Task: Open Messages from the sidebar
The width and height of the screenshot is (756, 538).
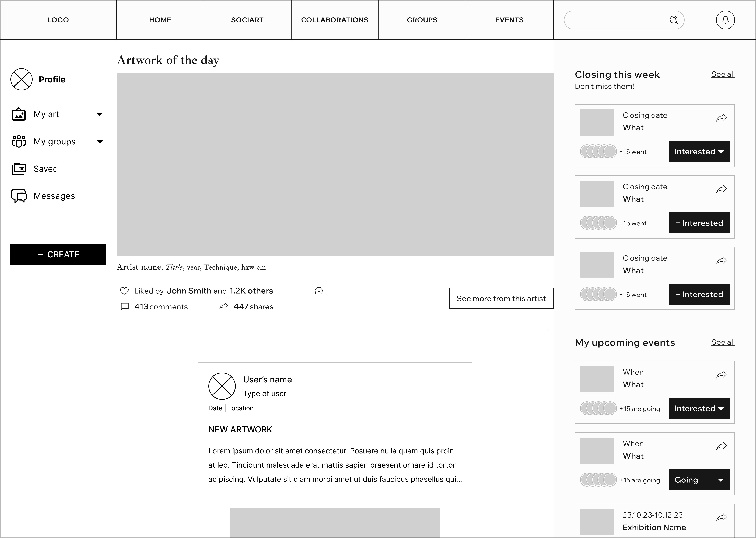Action: point(54,196)
